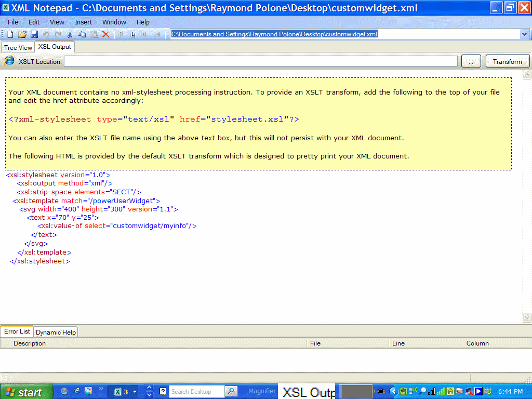
Task: Click the New document toolbar icon
Action: (x=10, y=34)
